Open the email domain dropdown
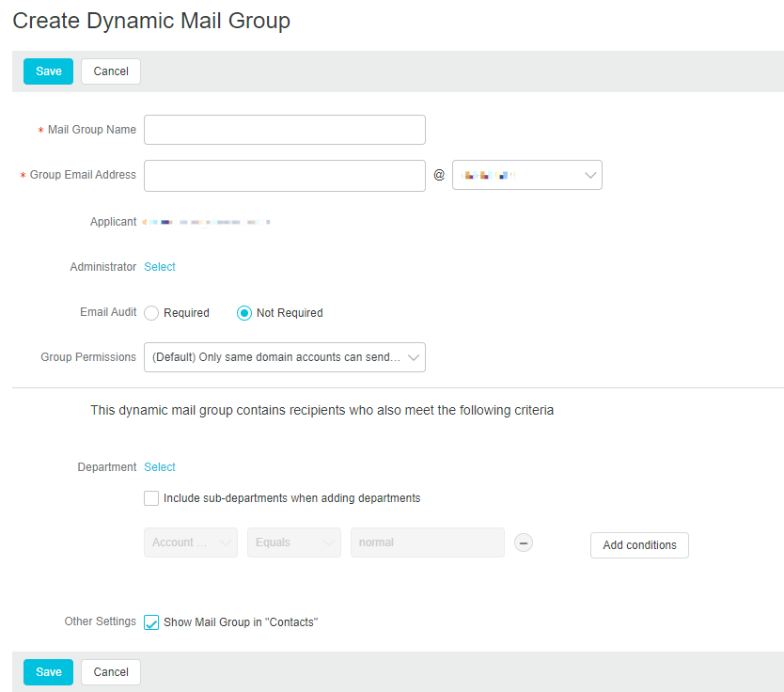Image resolution: width=784 pixels, height=692 pixels. (x=526, y=175)
